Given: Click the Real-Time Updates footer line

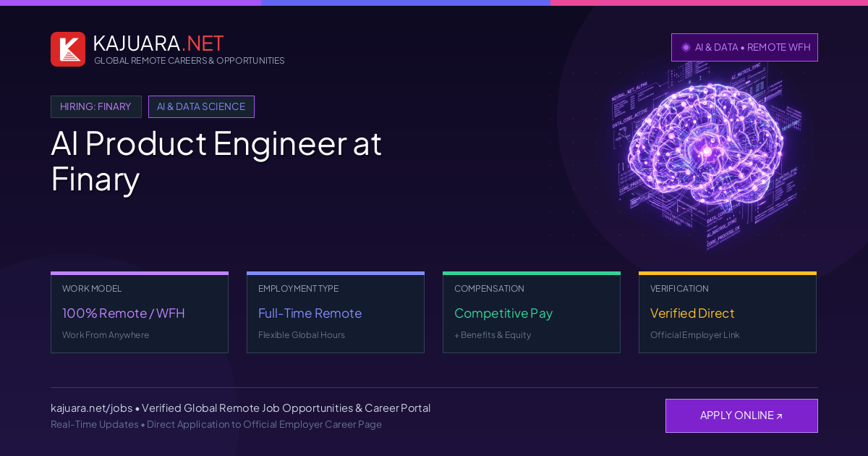Looking at the screenshot, I should [x=216, y=424].
